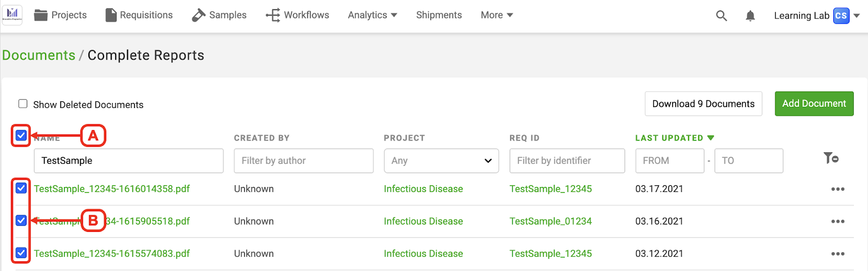Go to the Requisitions tab
Screen dimensions: 868x271
pos(139,15)
